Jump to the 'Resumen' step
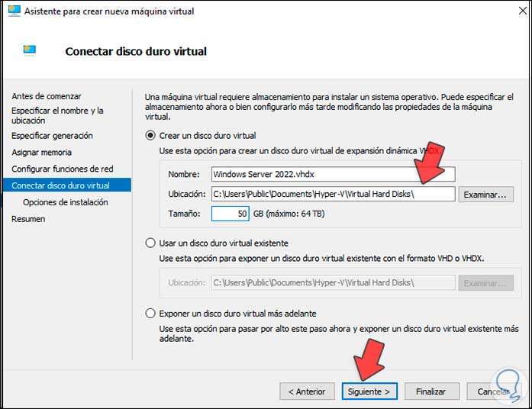Screen dimensions: 532x409 point(28,219)
